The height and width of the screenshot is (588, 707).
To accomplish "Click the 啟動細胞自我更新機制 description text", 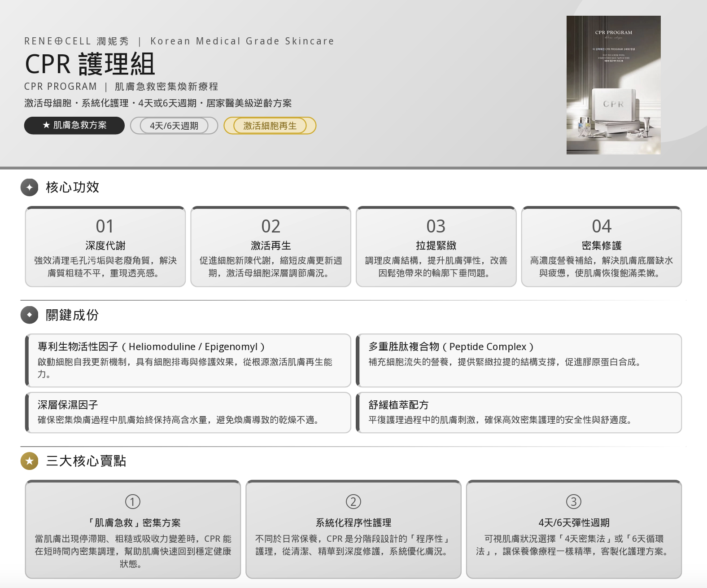I will click(x=185, y=368).
